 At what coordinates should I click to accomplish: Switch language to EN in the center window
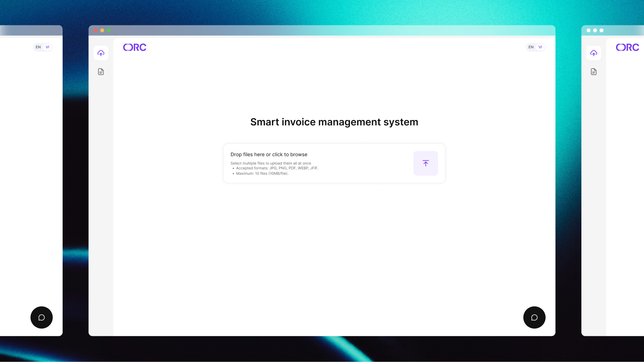coord(531,47)
